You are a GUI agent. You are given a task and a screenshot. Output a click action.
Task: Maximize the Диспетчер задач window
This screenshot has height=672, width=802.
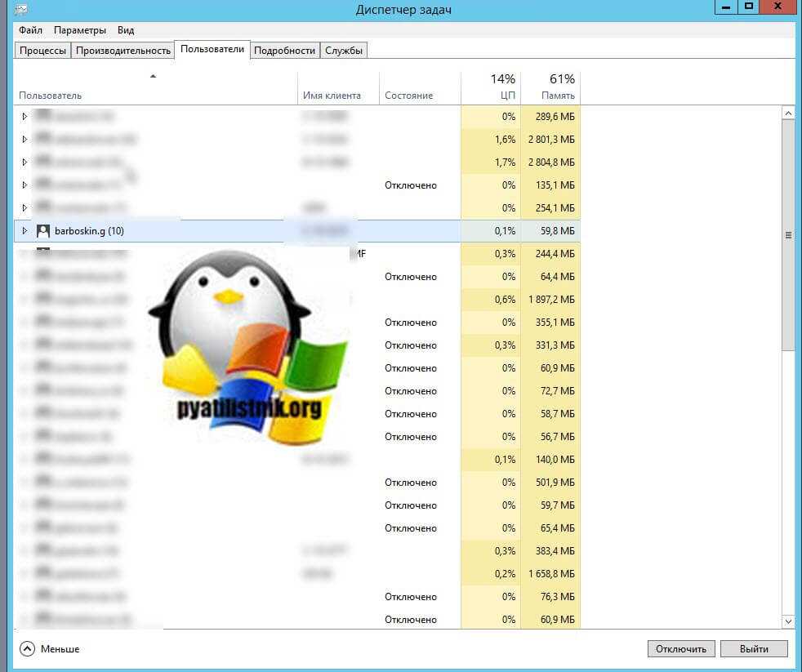click(x=749, y=7)
